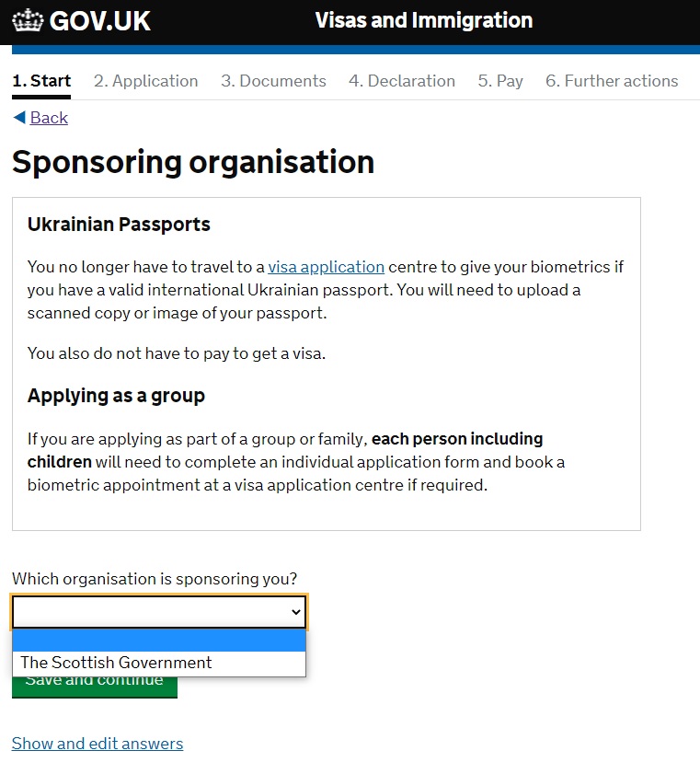Open the 6. Further actions step
This screenshot has width=700, height=774.
point(612,81)
